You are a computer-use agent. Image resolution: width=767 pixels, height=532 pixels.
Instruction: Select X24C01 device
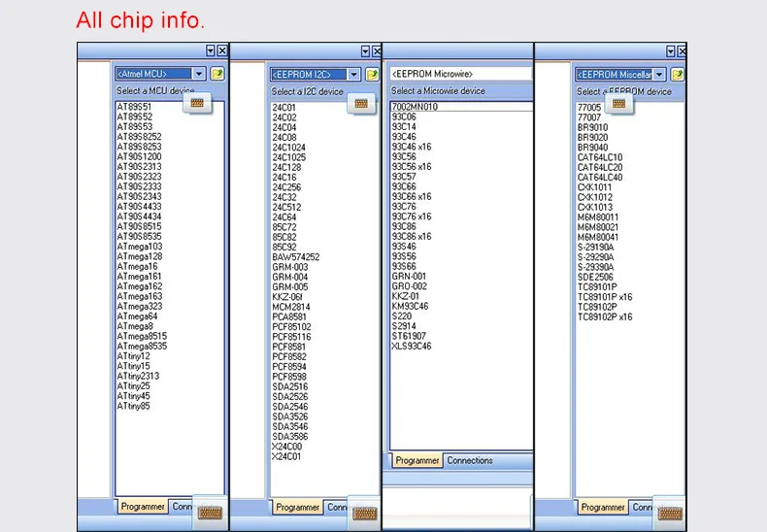point(286,456)
